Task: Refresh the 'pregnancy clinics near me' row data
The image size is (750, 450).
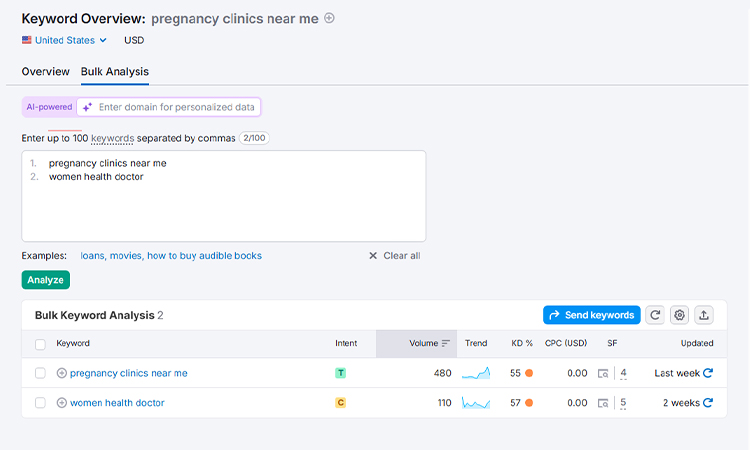Action: (708, 373)
